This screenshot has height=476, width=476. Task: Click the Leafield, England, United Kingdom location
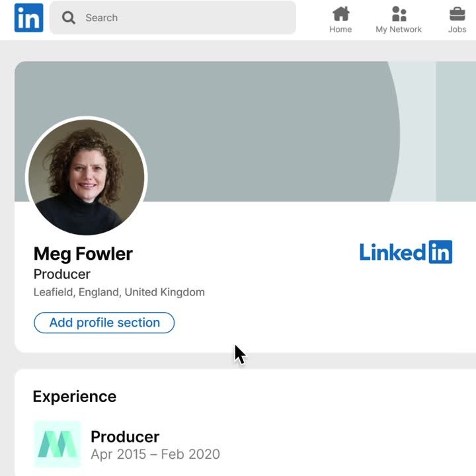click(119, 292)
